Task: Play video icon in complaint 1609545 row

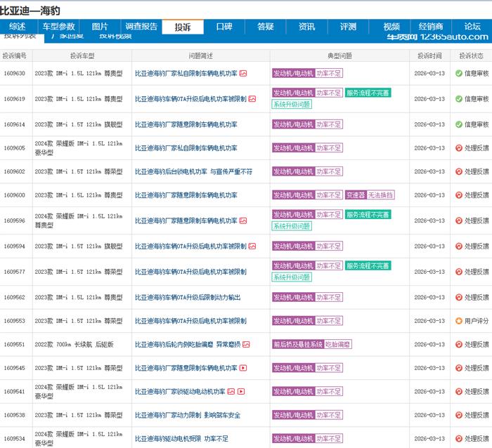Action: [243, 368]
